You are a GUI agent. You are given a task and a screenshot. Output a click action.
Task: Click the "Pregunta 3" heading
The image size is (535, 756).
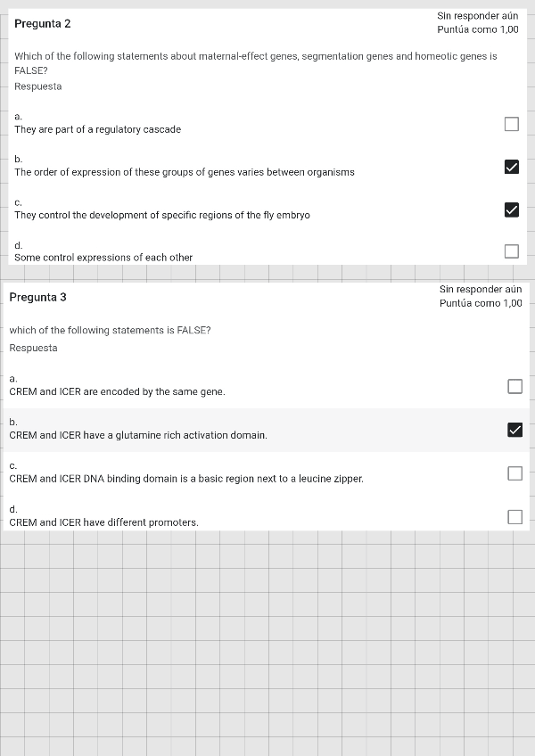[37, 297]
